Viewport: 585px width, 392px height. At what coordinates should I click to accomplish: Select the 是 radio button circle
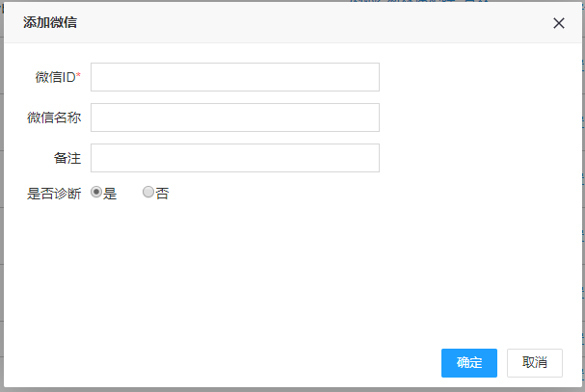(x=95, y=193)
